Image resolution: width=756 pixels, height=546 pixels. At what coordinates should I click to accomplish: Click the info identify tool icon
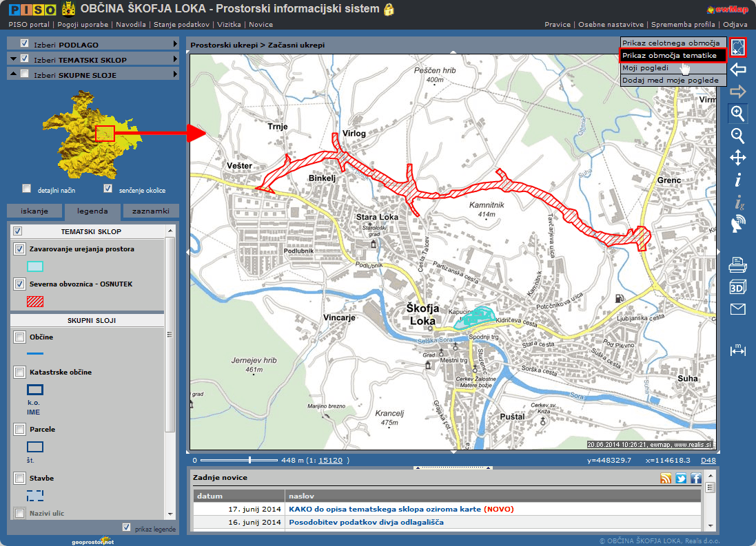tap(737, 180)
